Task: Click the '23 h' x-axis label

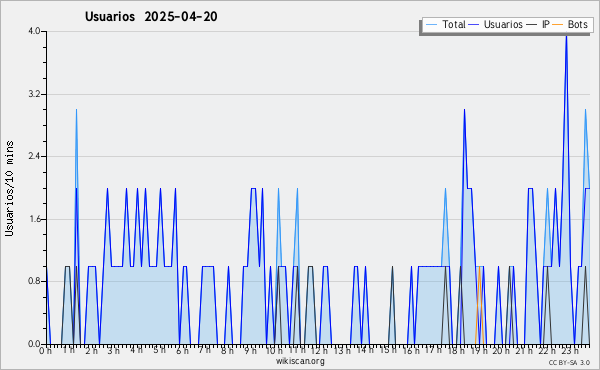Action: click(570, 351)
